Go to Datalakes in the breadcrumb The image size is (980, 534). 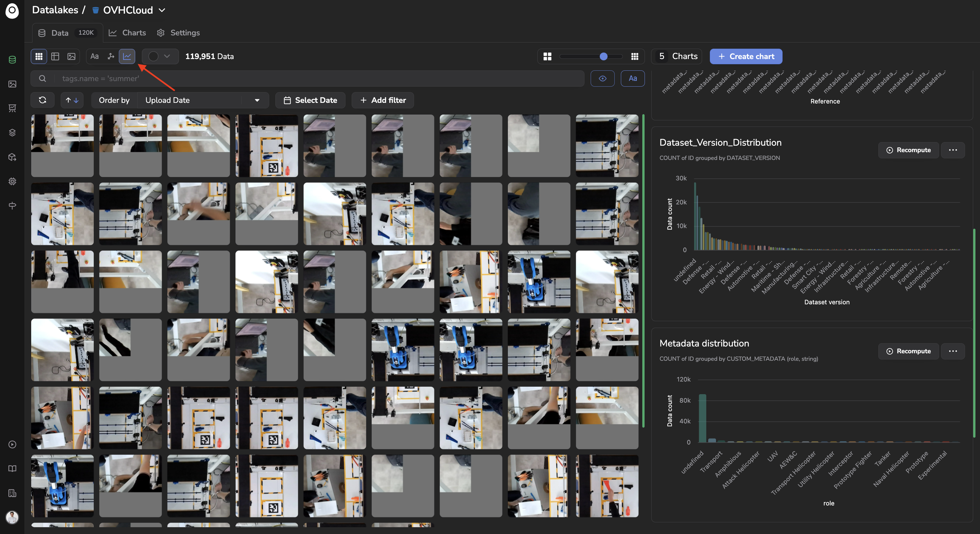tap(55, 10)
